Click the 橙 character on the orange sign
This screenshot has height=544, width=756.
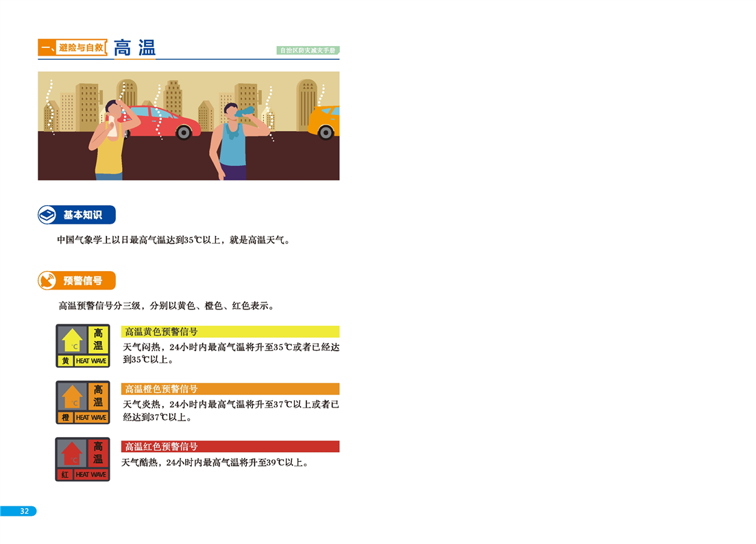[66, 418]
